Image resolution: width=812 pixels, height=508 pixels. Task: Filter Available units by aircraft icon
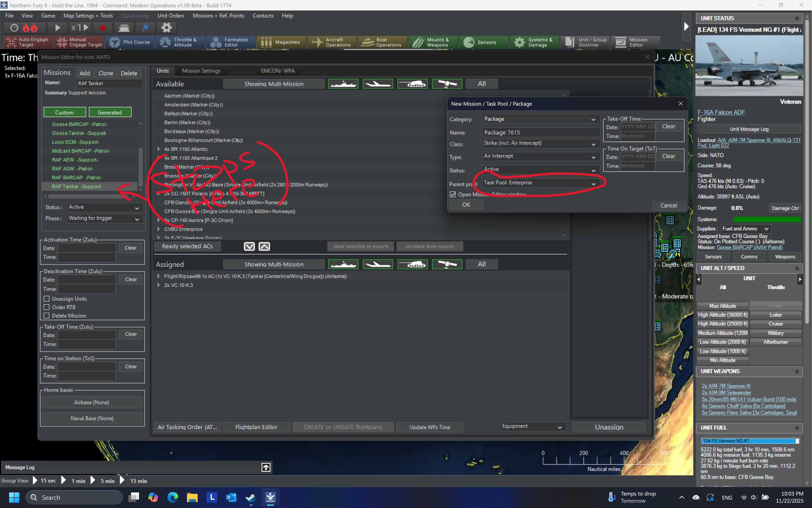click(378, 84)
